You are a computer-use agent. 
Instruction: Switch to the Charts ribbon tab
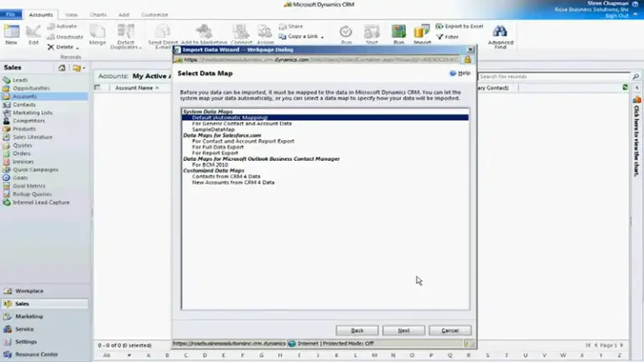(x=98, y=15)
